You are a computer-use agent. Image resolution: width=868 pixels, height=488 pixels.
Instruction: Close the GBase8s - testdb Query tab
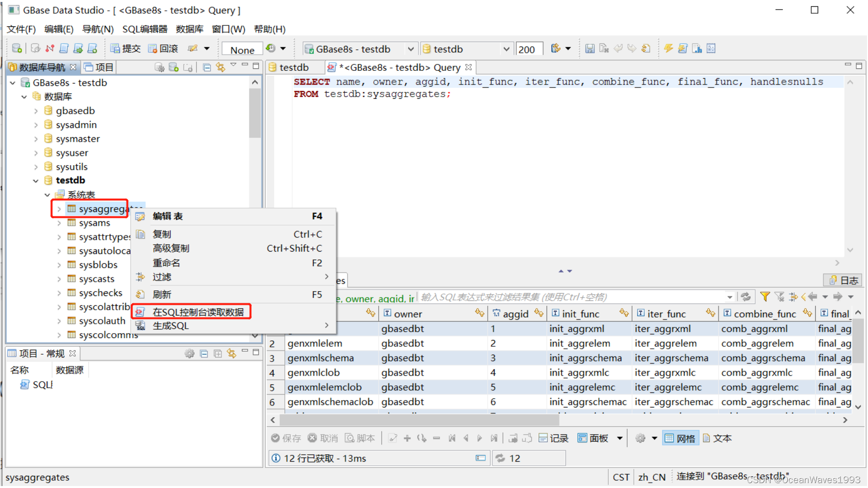468,67
